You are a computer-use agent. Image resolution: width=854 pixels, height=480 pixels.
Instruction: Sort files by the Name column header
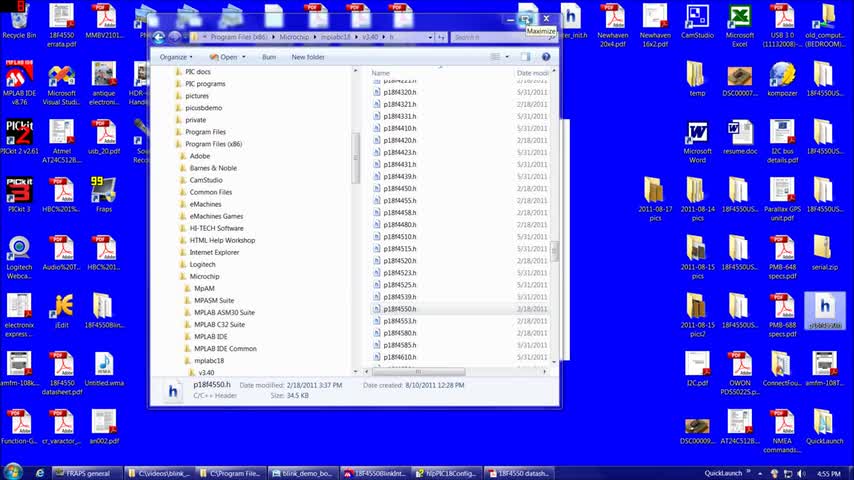pos(380,72)
